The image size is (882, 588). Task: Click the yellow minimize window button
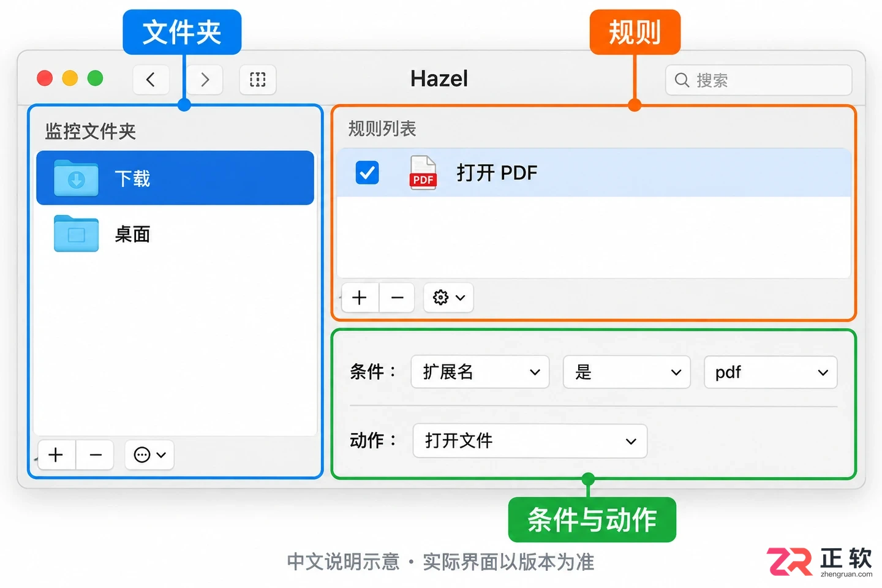pos(70,78)
